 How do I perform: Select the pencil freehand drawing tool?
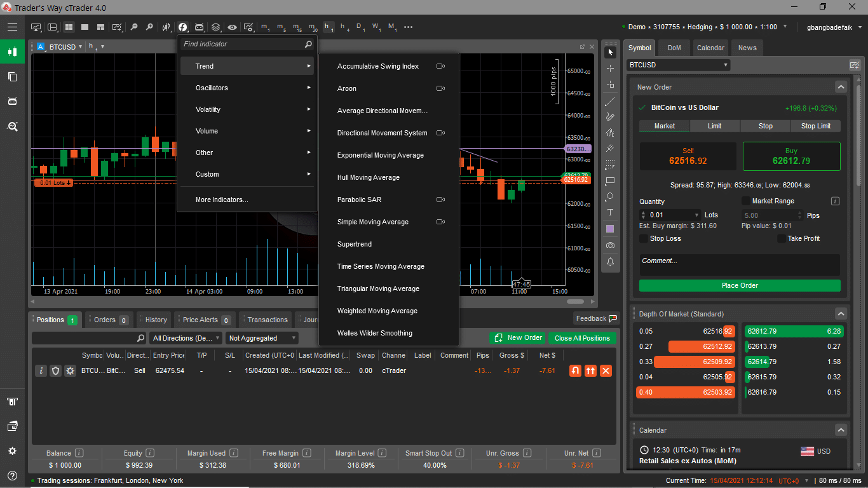coord(610,117)
